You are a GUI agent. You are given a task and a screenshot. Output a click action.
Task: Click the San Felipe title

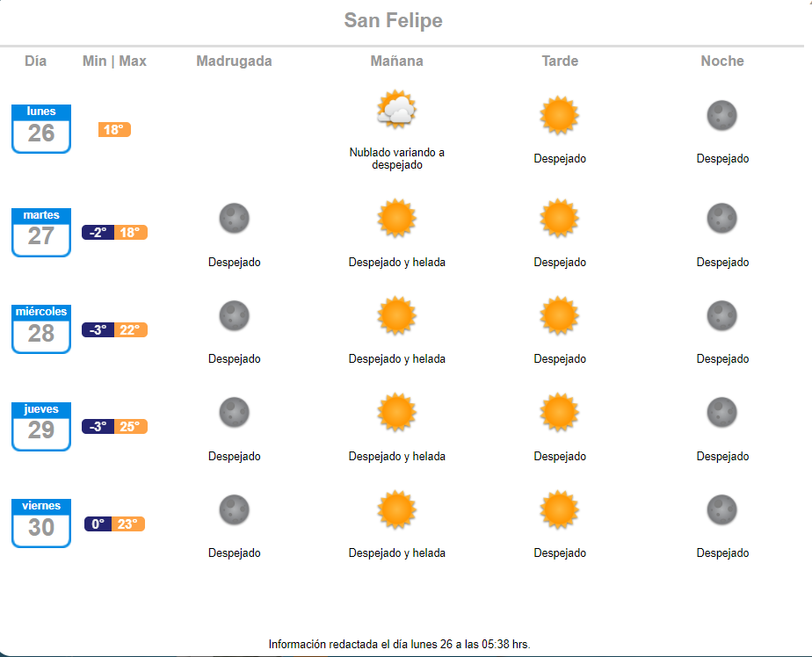(393, 20)
